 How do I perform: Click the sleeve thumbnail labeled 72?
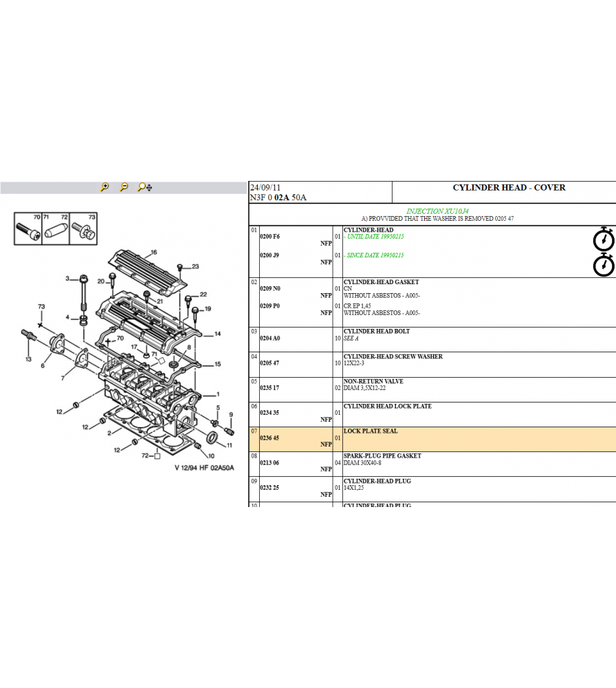click(55, 230)
